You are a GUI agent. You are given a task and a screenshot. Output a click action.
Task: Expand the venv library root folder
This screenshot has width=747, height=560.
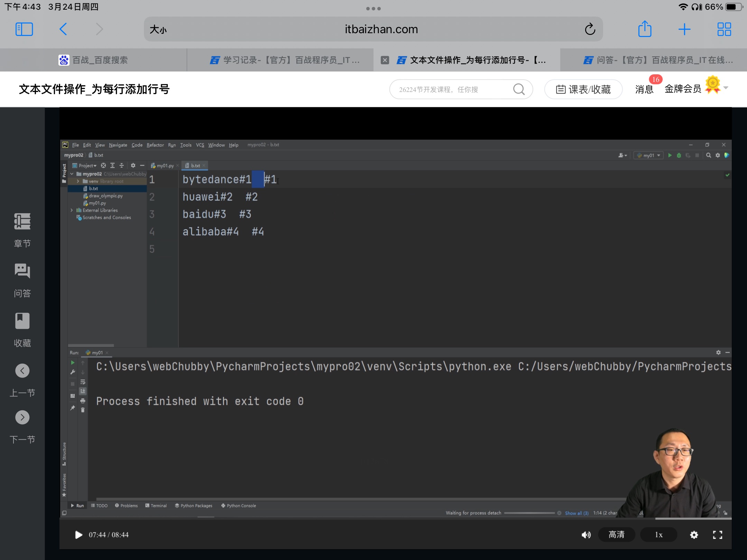78,181
